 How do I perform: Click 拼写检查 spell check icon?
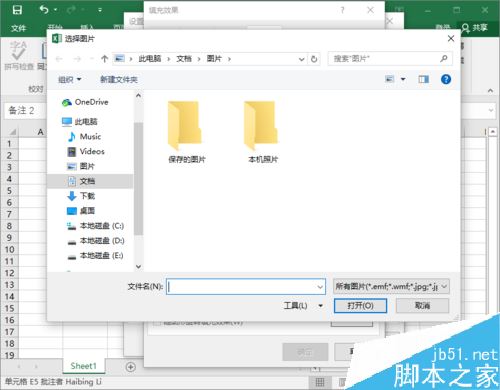click(19, 55)
